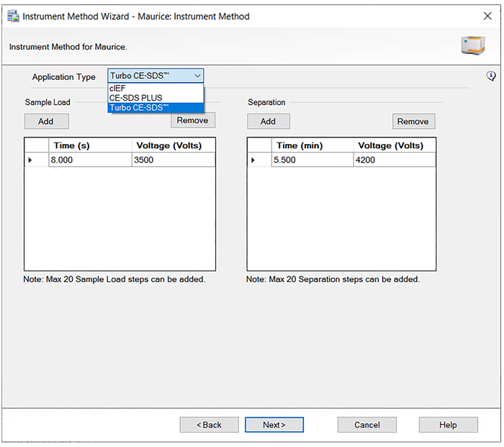Image resolution: width=504 pixels, height=447 pixels.
Task: Edit Sample Load voltage cell 3500
Action: click(174, 160)
